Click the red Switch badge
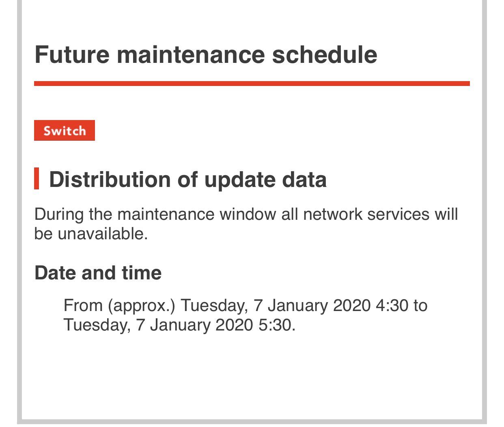The height and width of the screenshot is (427, 504). point(65,131)
